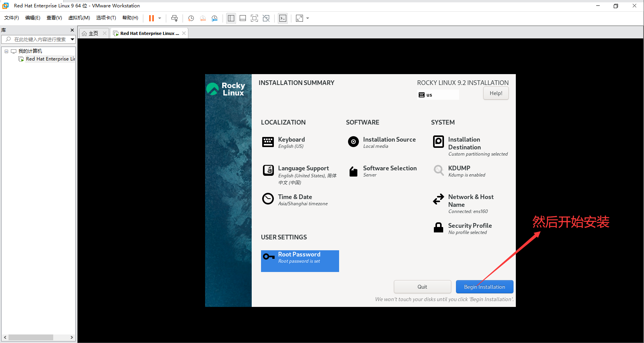Image resolution: width=644 pixels, height=343 pixels.
Task: Click the Time & Date clock icon
Action: tap(268, 199)
